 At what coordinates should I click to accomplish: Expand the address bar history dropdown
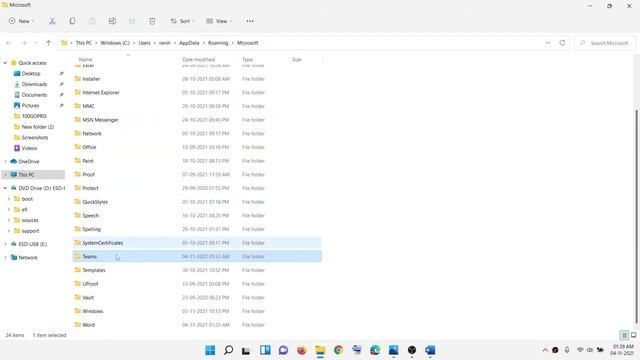coord(548,43)
